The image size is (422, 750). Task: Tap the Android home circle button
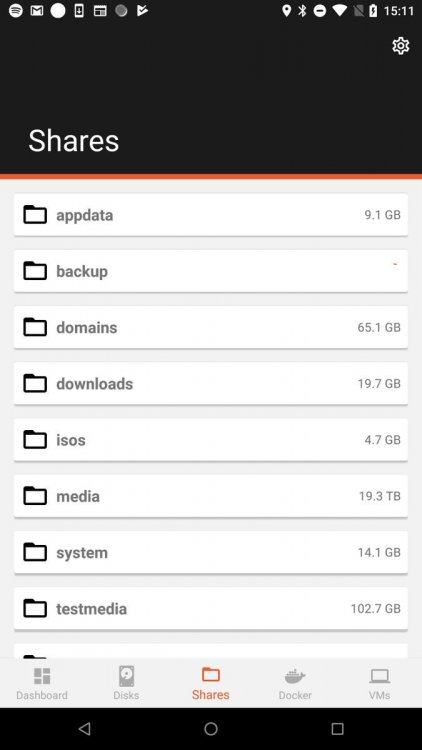click(211, 728)
